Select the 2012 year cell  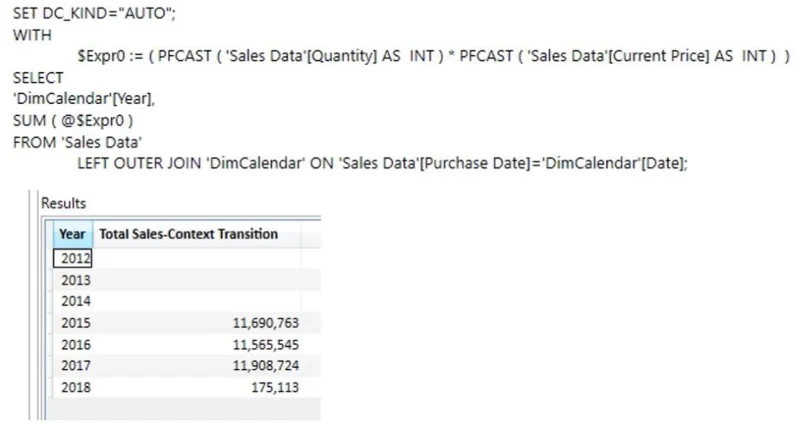pyautogui.click(x=73, y=258)
